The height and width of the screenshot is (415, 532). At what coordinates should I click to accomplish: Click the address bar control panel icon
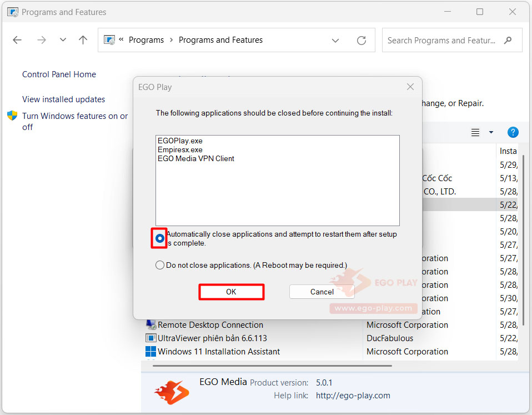tap(109, 40)
